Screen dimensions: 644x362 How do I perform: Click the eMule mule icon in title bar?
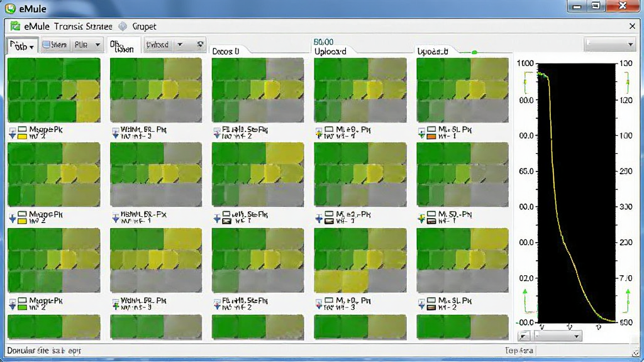[10, 8]
